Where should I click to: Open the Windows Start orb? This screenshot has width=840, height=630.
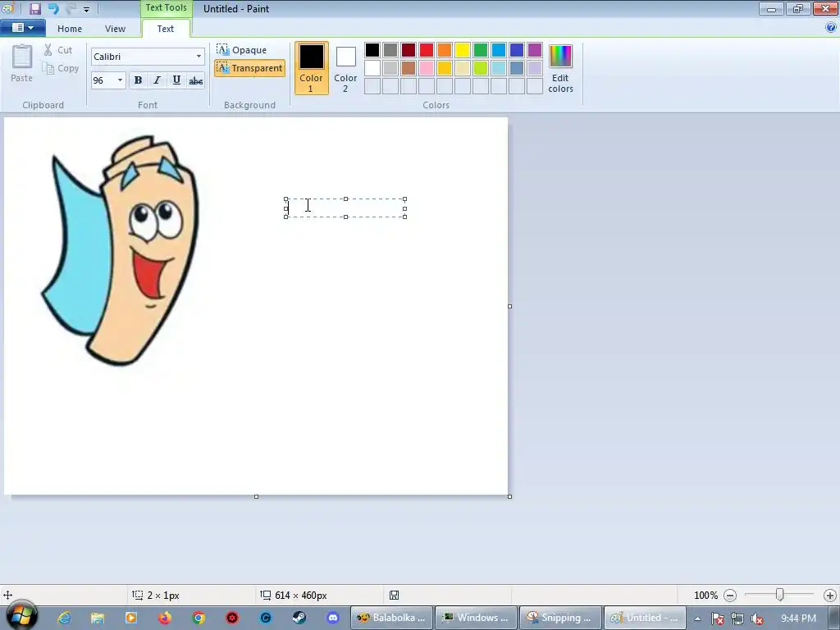(21, 617)
